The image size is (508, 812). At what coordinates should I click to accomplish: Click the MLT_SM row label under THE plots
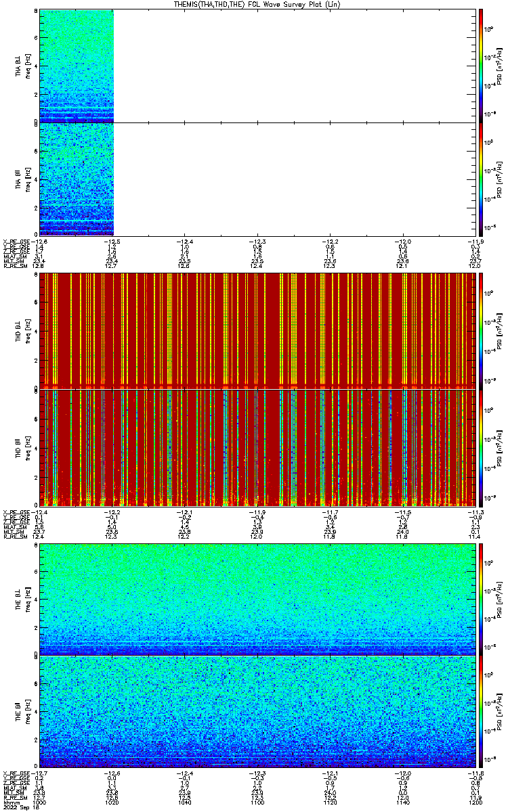(13, 792)
